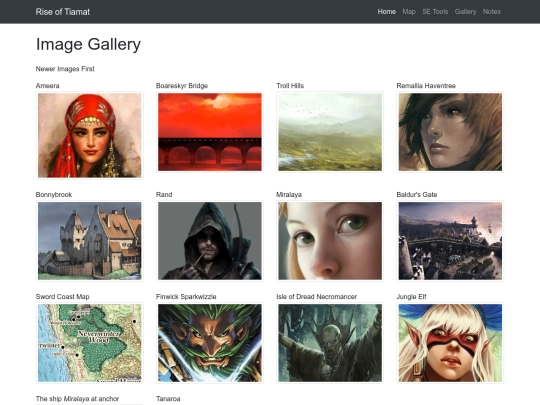
Task: Click the 'Image Gallery' heading
Action: click(x=88, y=44)
